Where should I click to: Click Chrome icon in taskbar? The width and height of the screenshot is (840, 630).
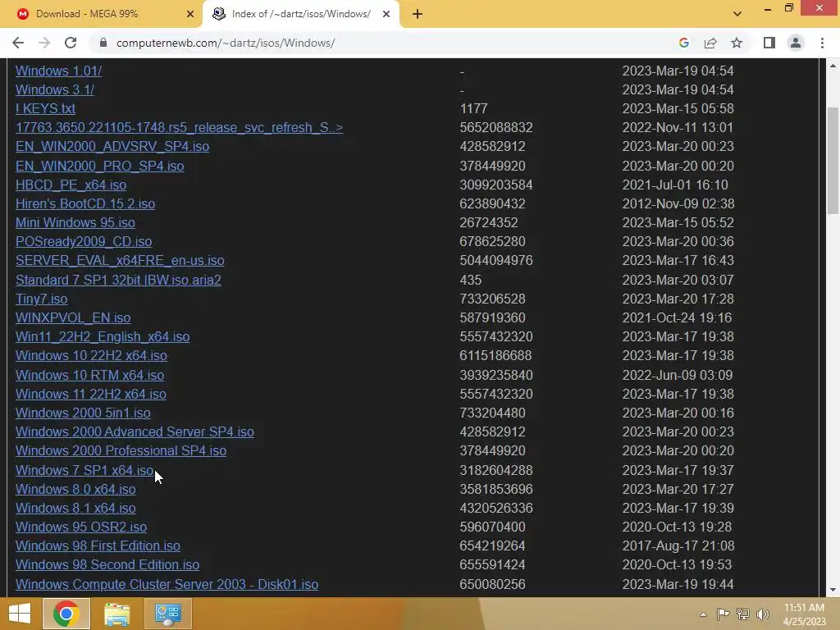coord(66,614)
